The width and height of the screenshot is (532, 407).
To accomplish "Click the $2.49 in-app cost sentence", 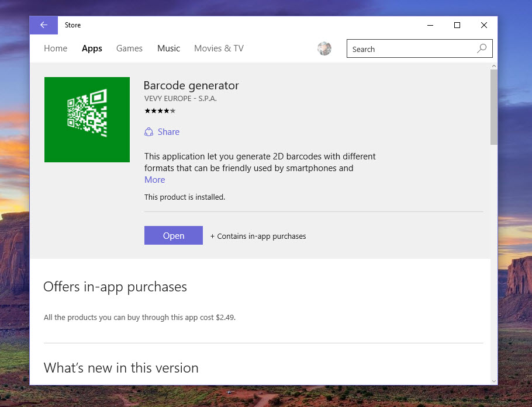I will pyautogui.click(x=140, y=318).
